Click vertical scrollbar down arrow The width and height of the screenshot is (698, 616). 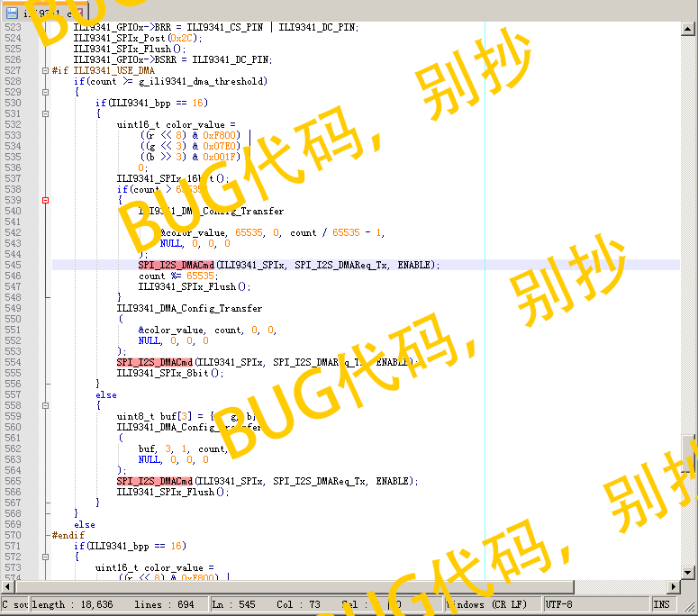[687, 573]
